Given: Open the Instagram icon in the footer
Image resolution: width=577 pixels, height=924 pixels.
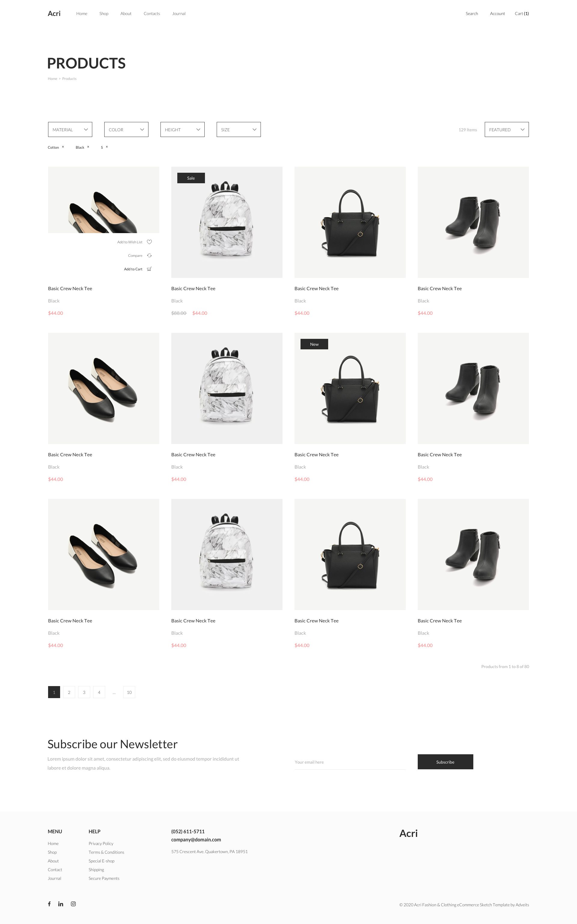Looking at the screenshot, I should [73, 904].
